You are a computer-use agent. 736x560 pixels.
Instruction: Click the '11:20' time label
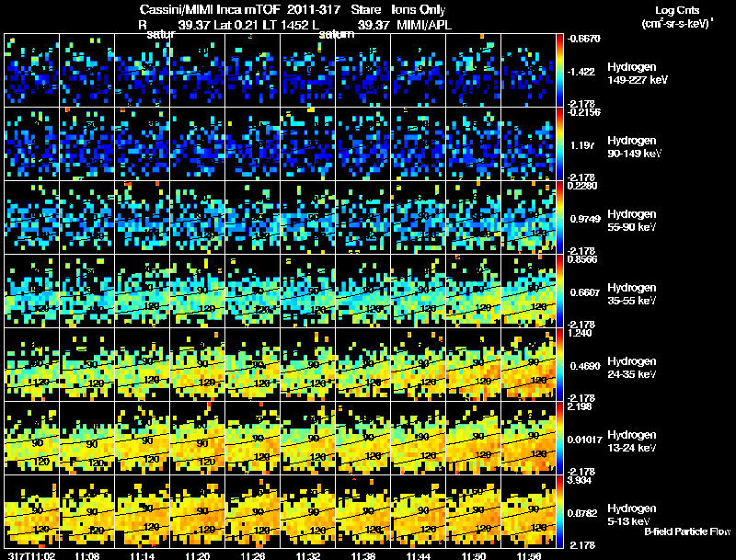pyautogui.click(x=198, y=555)
